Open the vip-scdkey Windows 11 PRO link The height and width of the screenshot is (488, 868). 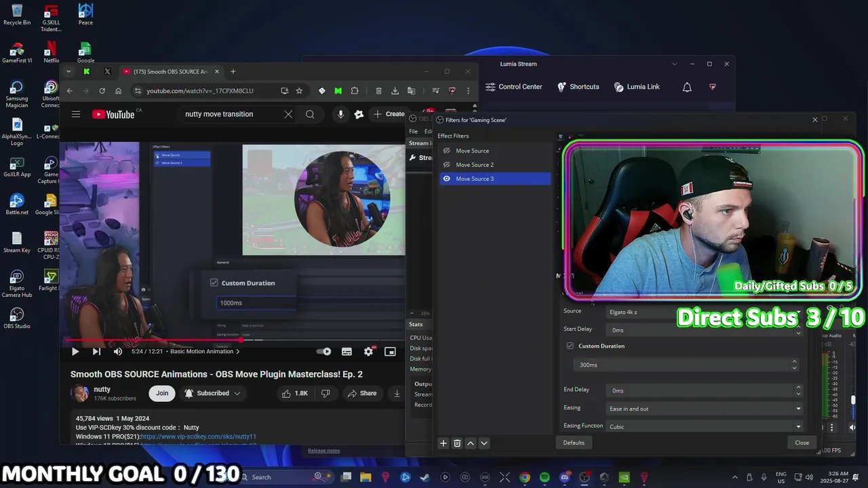pos(199,436)
